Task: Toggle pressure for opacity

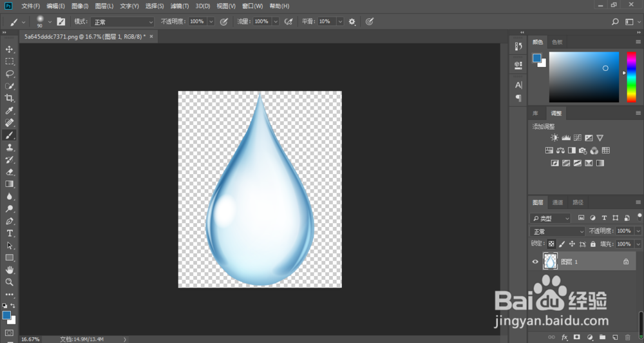Action: [x=224, y=22]
